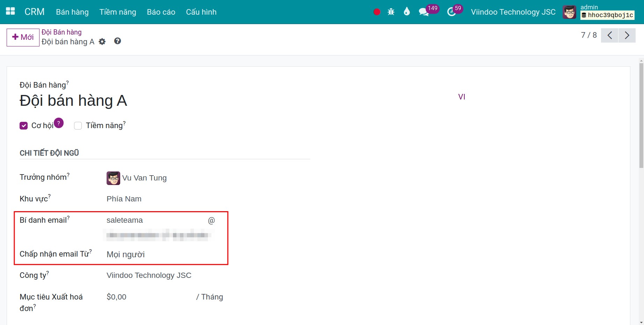Click the help question mark icon in breadcrumb
This screenshot has width=644, height=325.
tap(117, 41)
